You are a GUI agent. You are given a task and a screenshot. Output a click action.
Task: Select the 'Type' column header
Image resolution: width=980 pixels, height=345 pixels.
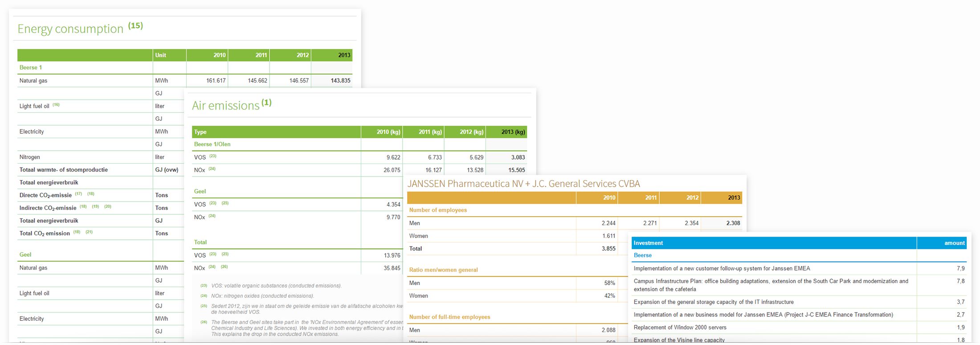click(x=200, y=132)
